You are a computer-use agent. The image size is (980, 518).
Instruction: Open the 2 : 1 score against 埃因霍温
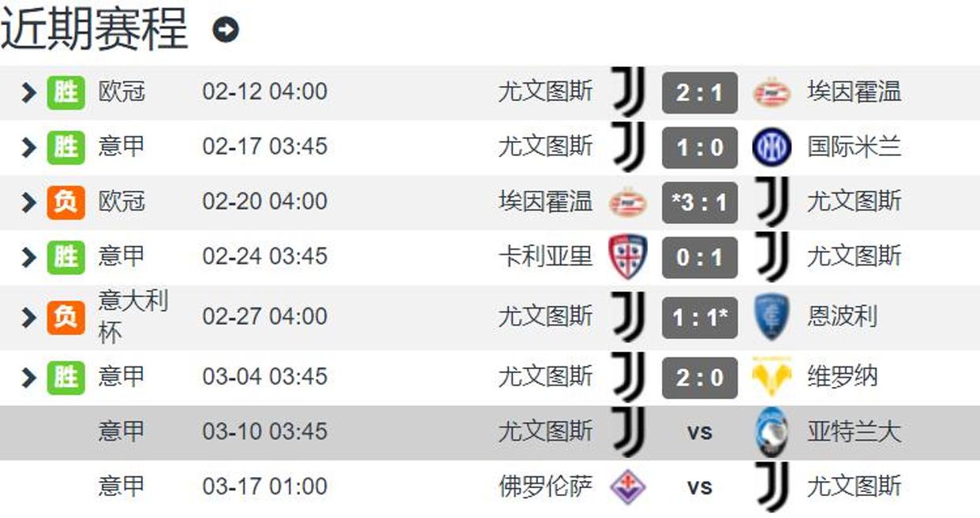point(699,93)
